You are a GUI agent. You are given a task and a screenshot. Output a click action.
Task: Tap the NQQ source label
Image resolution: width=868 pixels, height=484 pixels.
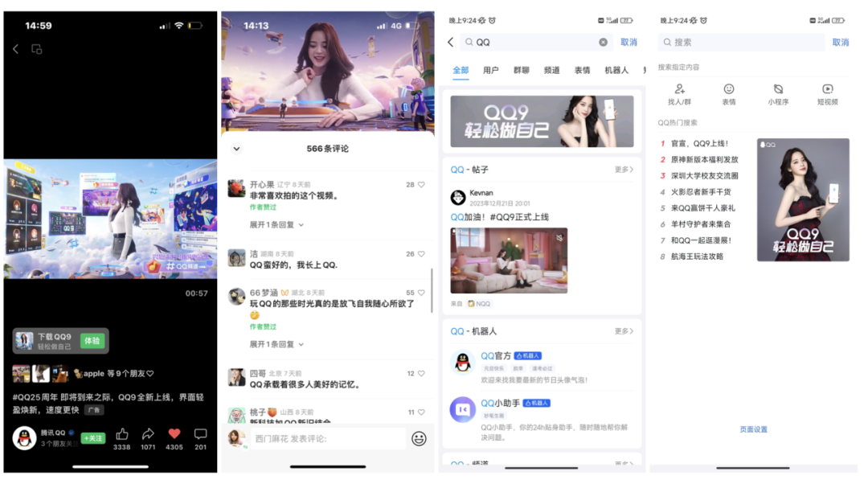[479, 303]
